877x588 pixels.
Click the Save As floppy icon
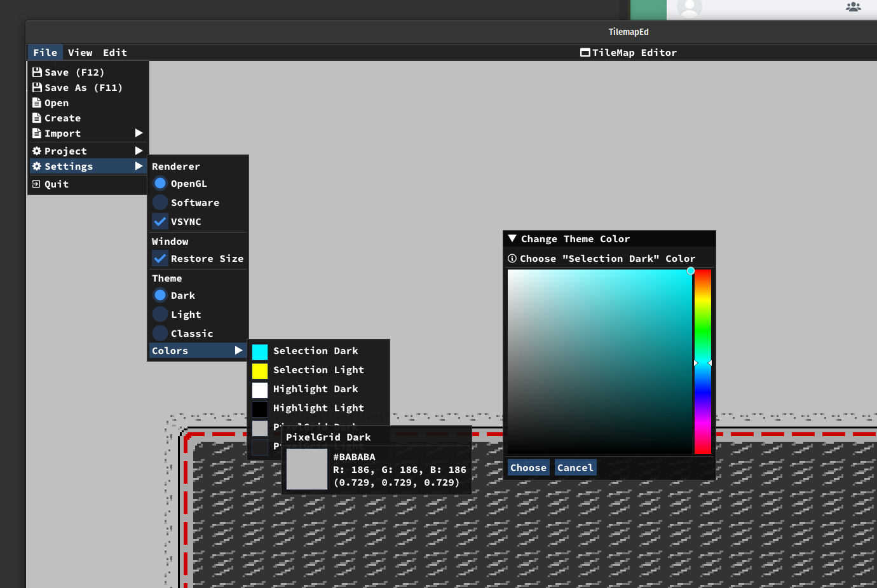tap(37, 87)
